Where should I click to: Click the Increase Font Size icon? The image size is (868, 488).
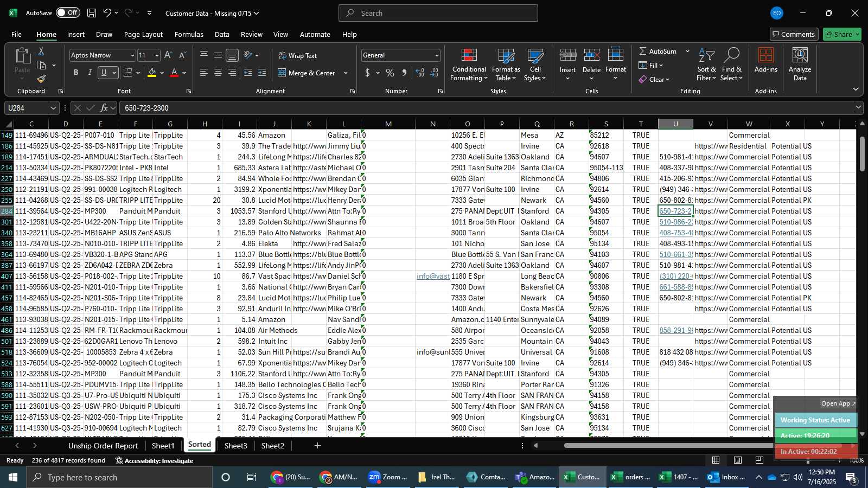tap(168, 55)
